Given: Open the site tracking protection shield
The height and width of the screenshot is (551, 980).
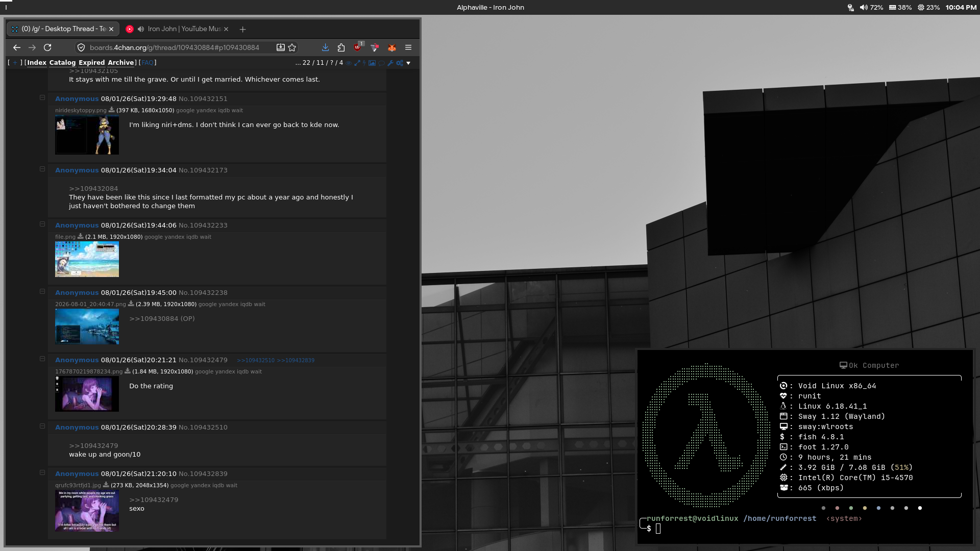Looking at the screenshot, I should click(x=81, y=47).
